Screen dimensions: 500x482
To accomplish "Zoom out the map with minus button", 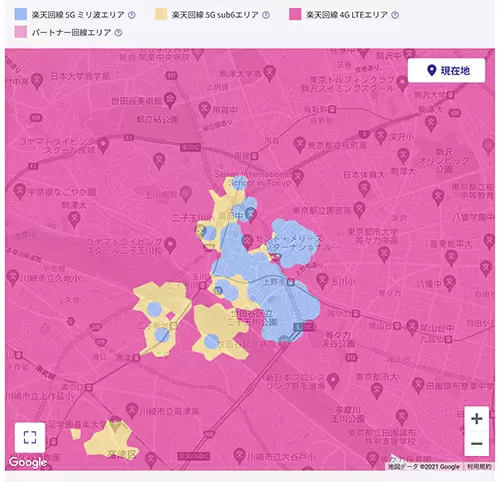I will (477, 444).
